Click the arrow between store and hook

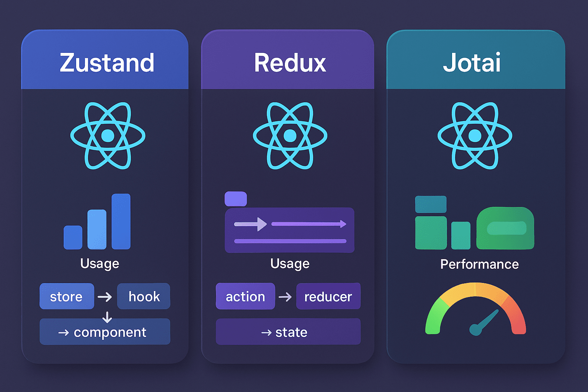click(105, 297)
